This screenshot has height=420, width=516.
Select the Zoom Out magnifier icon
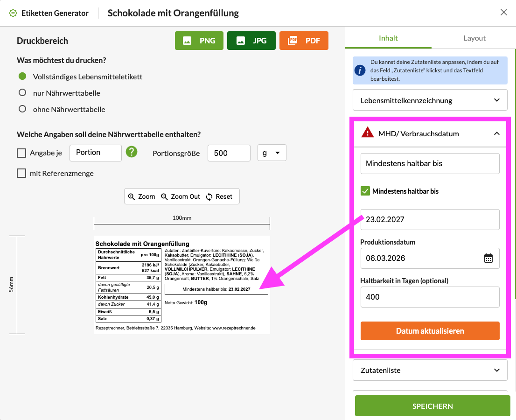click(163, 196)
